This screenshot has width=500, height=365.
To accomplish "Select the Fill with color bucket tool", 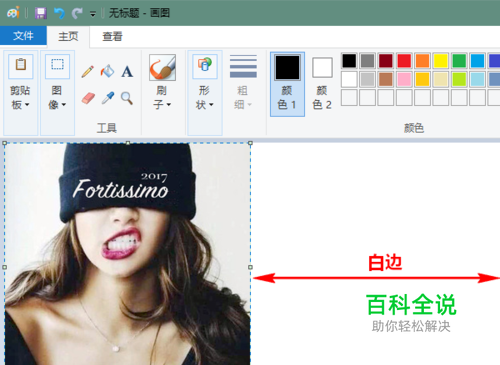I will click(x=107, y=71).
